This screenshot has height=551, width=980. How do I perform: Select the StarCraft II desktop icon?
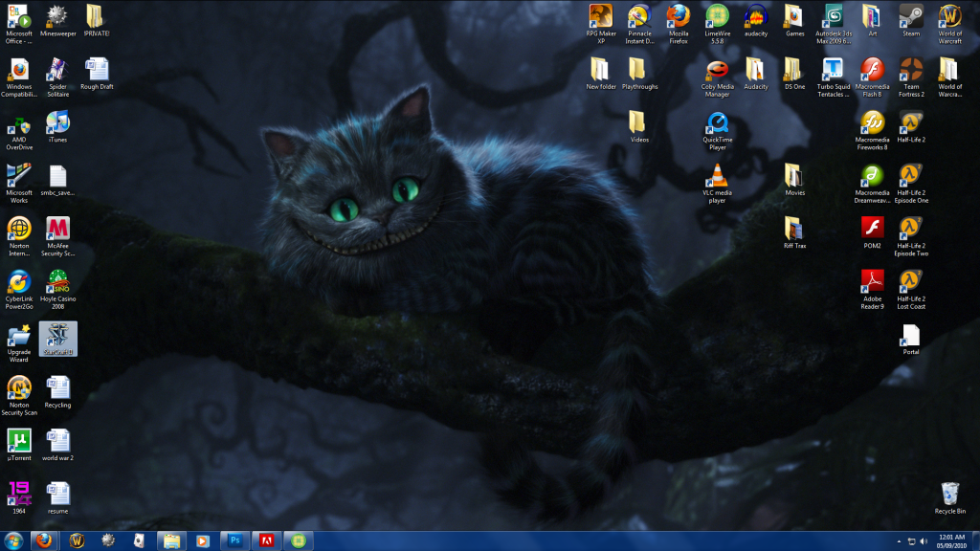coord(58,339)
